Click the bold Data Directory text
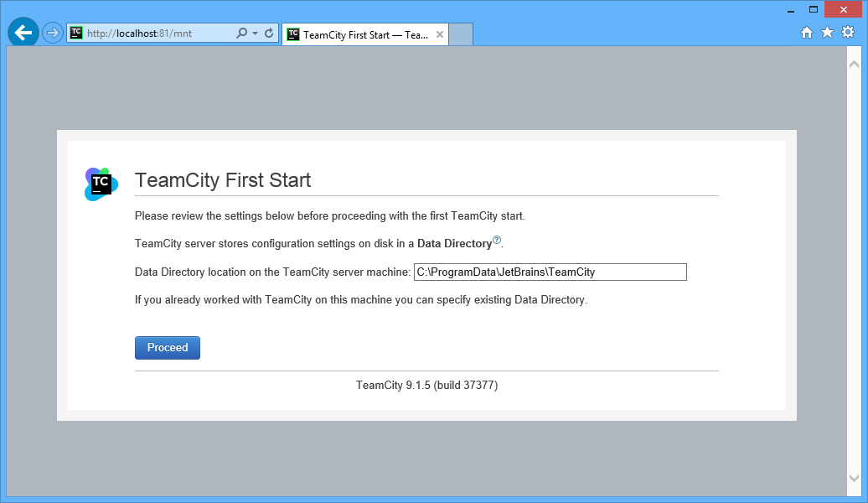This screenshot has height=503, width=868. click(x=454, y=244)
